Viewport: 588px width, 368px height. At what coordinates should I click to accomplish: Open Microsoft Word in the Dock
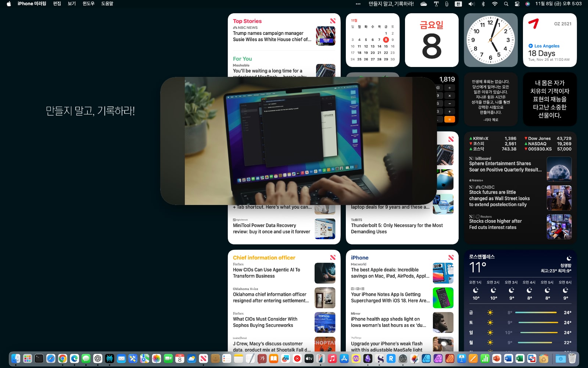509,358
